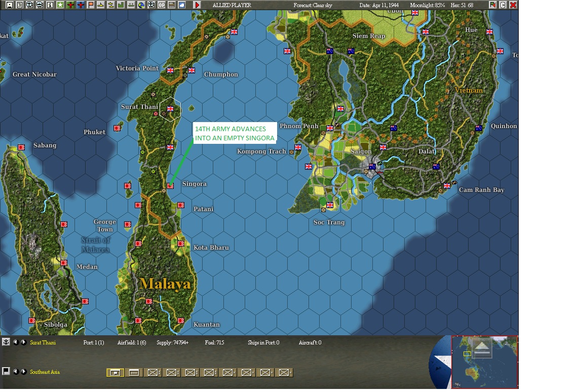The width and height of the screenshot is (576, 392).
Task: Open the globe toolbar icon
Action: point(141,5)
